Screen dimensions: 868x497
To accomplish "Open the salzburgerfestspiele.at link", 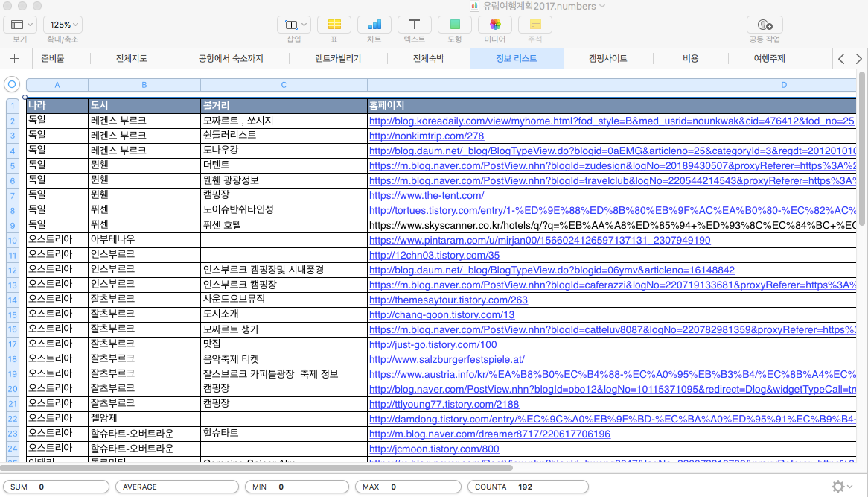I will pyautogui.click(x=447, y=360).
